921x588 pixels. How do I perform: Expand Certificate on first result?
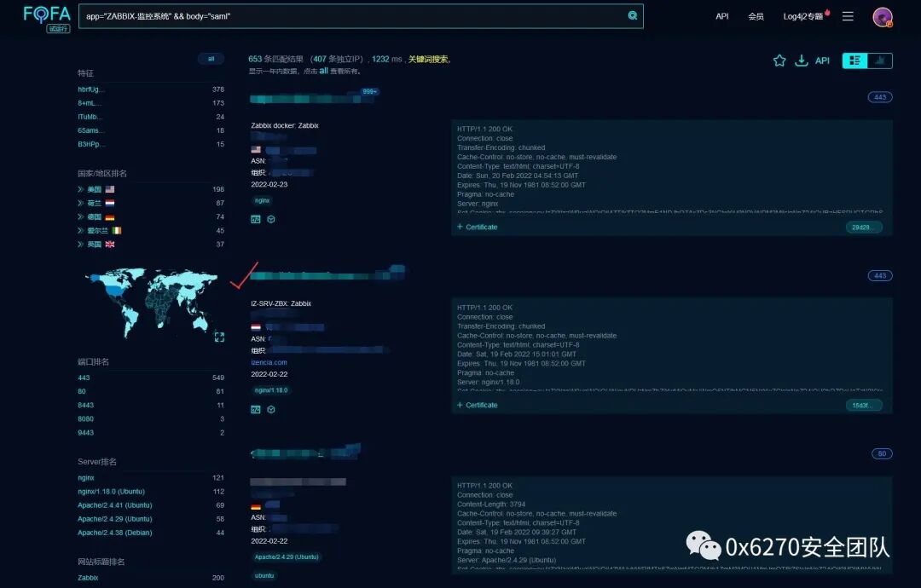click(478, 227)
